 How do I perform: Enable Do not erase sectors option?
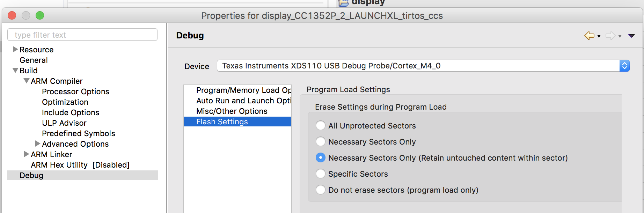pyautogui.click(x=320, y=190)
